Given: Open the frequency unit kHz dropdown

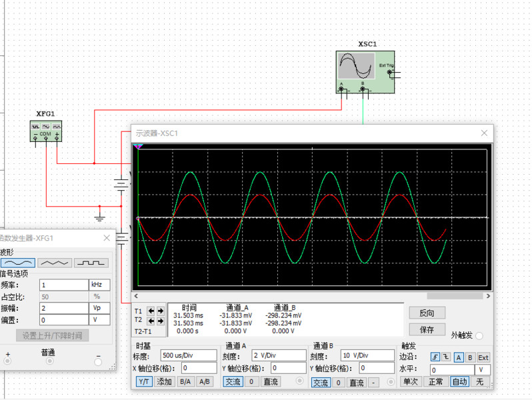Looking at the screenshot, I should click(99, 285).
